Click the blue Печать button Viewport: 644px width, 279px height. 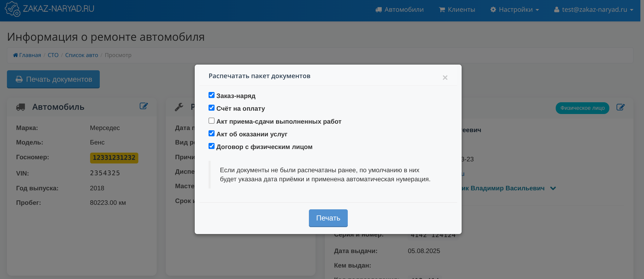coord(328,218)
